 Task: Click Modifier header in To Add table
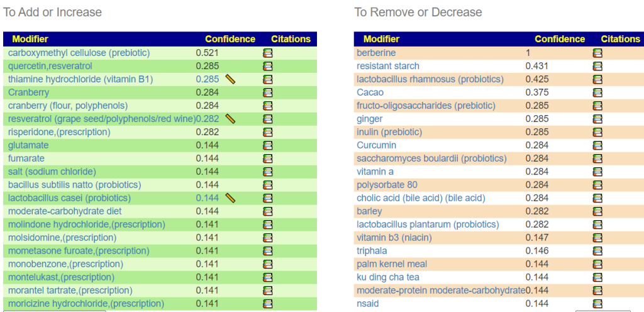pos(30,39)
